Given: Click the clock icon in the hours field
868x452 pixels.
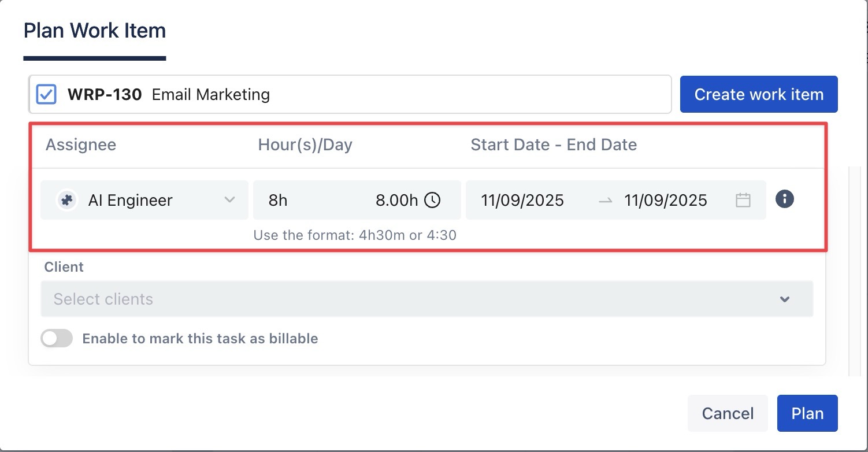Looking at the screenshot, I should (432, 200).
